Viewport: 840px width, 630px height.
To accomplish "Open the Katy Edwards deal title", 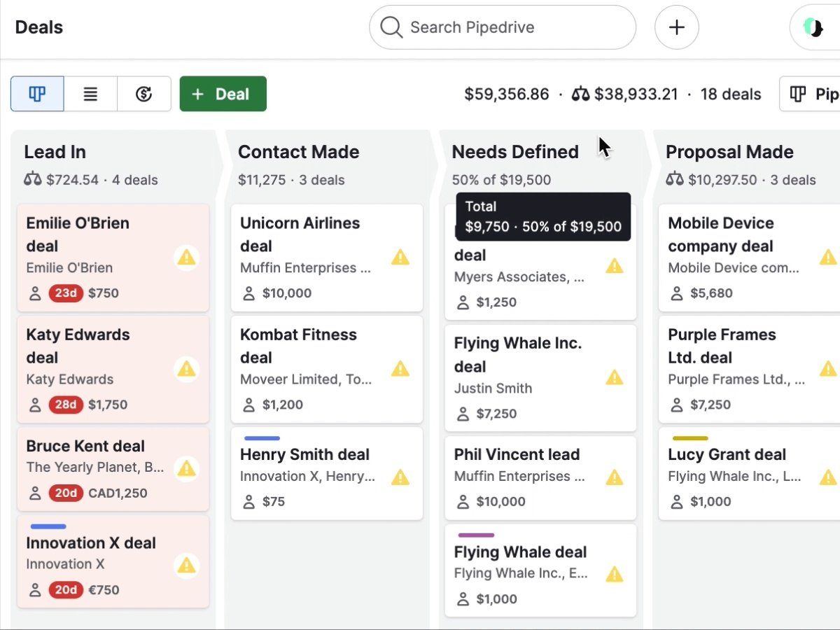I will [78, 346].
